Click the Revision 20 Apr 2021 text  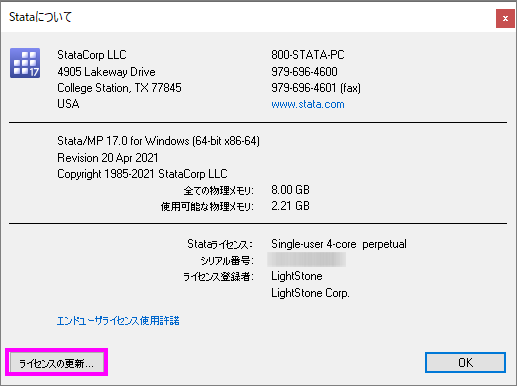coord(108,158)
